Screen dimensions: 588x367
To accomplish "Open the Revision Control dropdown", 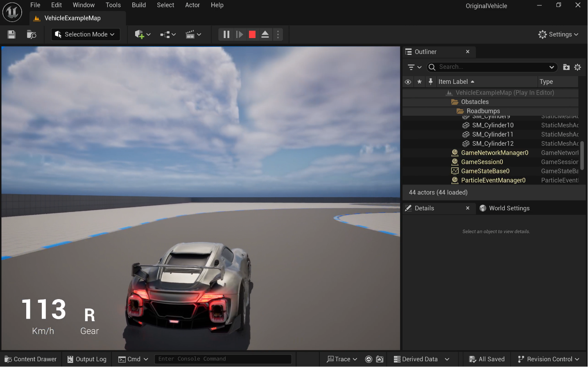I will (x=549, y=359).
